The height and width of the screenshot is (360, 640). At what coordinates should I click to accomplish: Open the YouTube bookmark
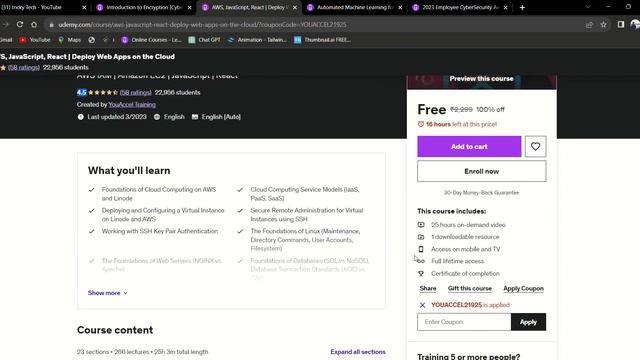tap(35, 40)
